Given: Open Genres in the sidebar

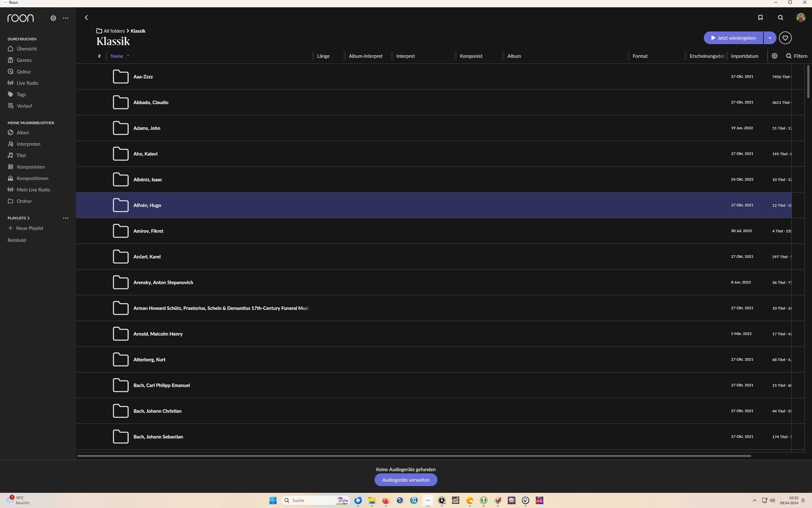Looking at the screenshot, I should tap(20, 60).
